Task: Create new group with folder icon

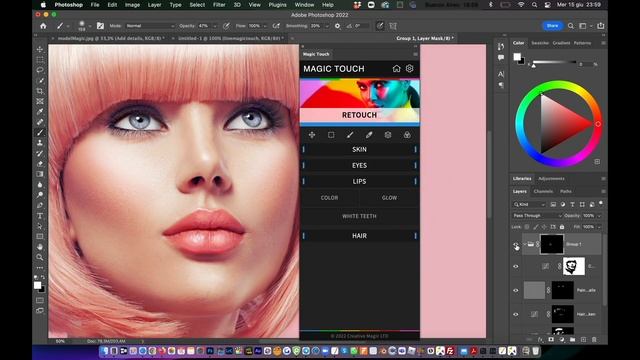Action: pos(572,339)
